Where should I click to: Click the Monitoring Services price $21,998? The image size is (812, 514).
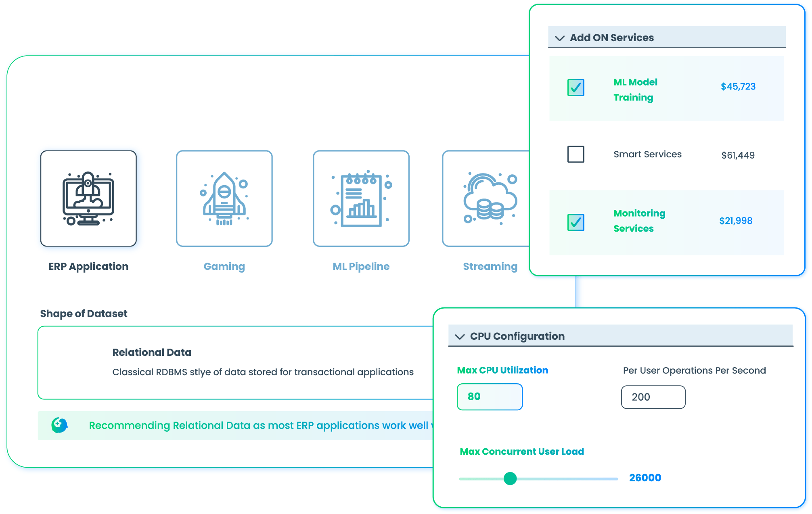pos(736,221)
